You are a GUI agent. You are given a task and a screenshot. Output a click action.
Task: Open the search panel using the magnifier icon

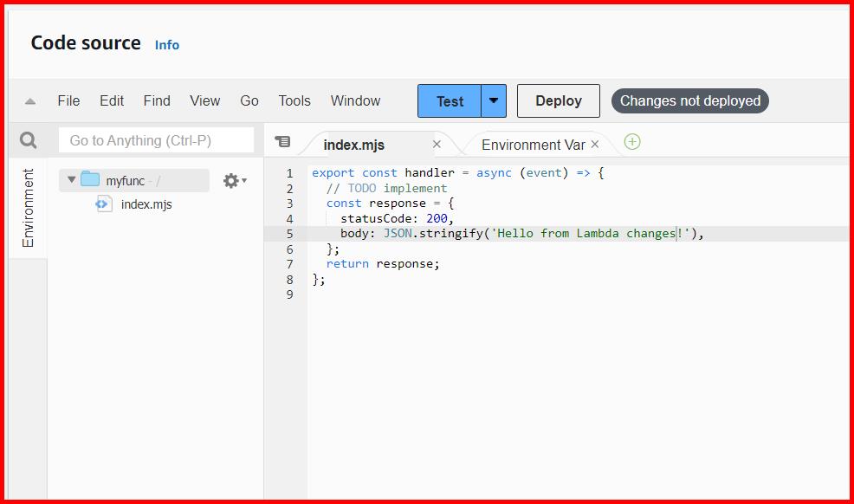(x=29, y=139)
